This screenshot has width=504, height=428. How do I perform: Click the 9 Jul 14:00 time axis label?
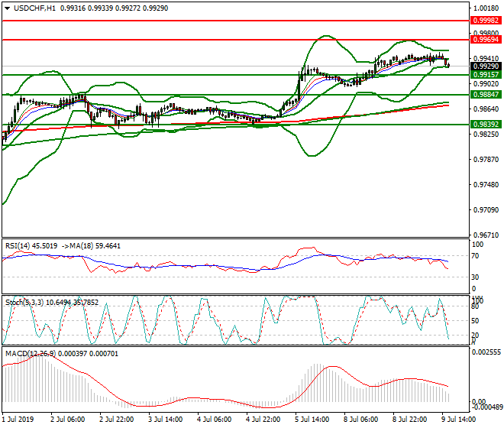459,420
